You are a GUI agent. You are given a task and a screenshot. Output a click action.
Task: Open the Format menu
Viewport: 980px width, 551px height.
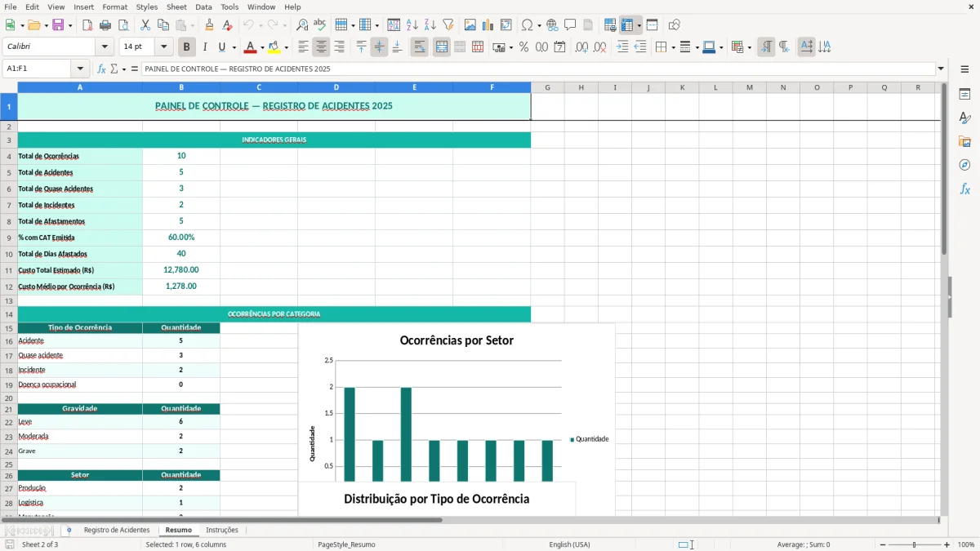[114, 7]
